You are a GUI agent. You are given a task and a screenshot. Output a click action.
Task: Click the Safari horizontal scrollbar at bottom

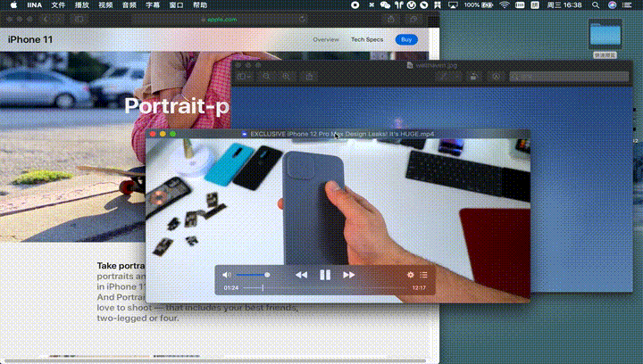pos(215,361)
